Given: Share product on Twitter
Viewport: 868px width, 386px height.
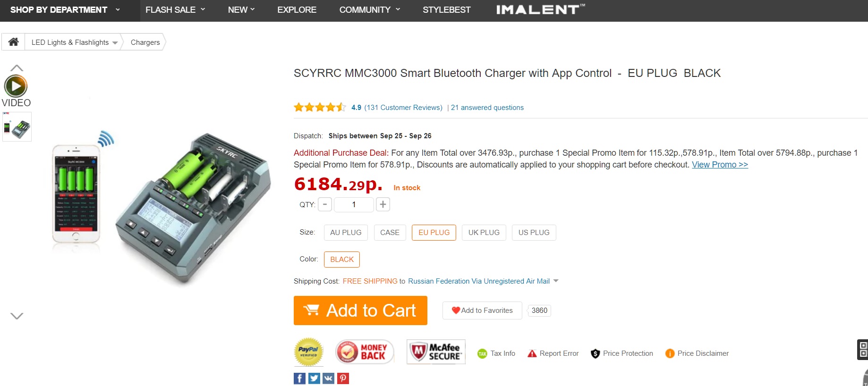Looking at the screenshot, I should coord(314,378).
